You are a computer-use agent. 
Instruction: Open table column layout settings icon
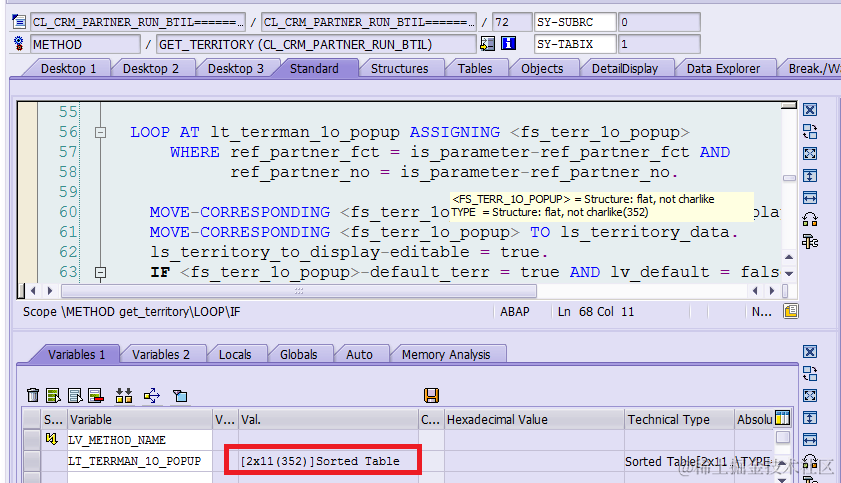click(x=783, y=418)
